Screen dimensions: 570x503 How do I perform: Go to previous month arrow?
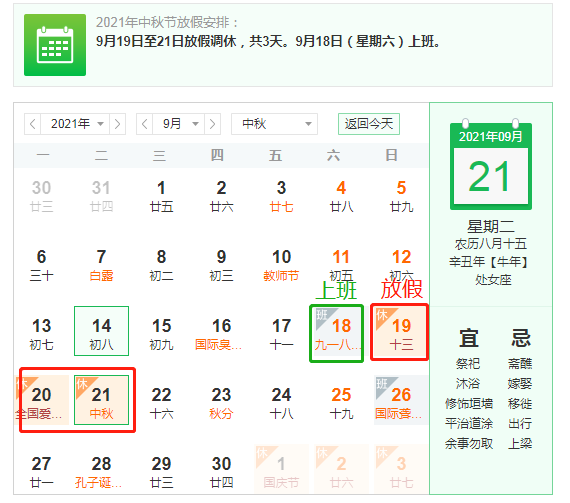point(145,124)
